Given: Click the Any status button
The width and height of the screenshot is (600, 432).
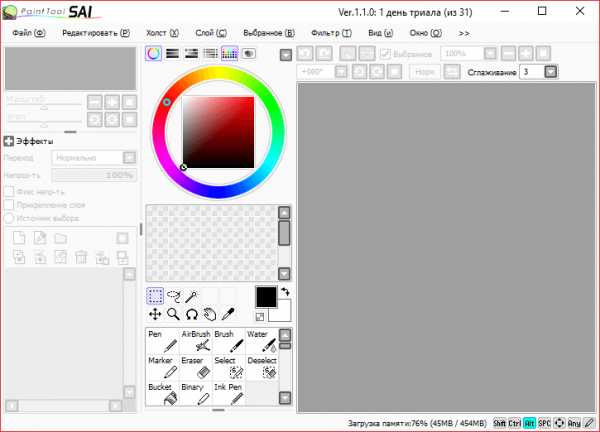Looking at the screenshot, I should 574,423.
